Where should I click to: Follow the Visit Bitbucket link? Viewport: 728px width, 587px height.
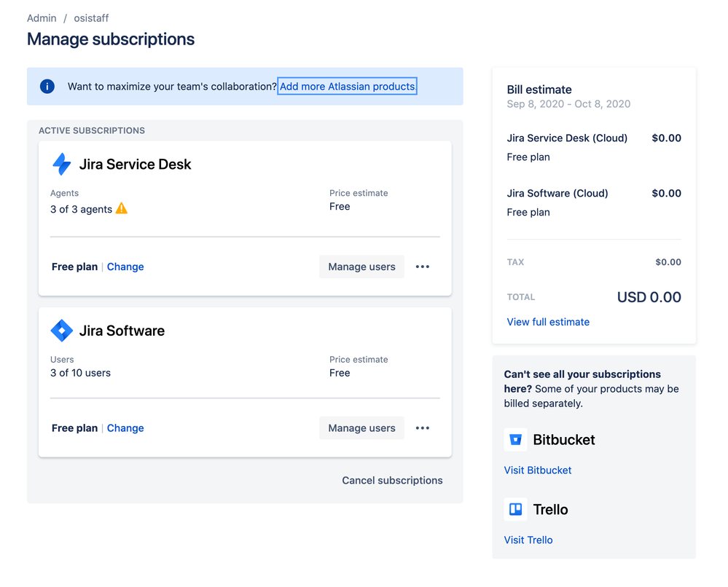point(538,470)
